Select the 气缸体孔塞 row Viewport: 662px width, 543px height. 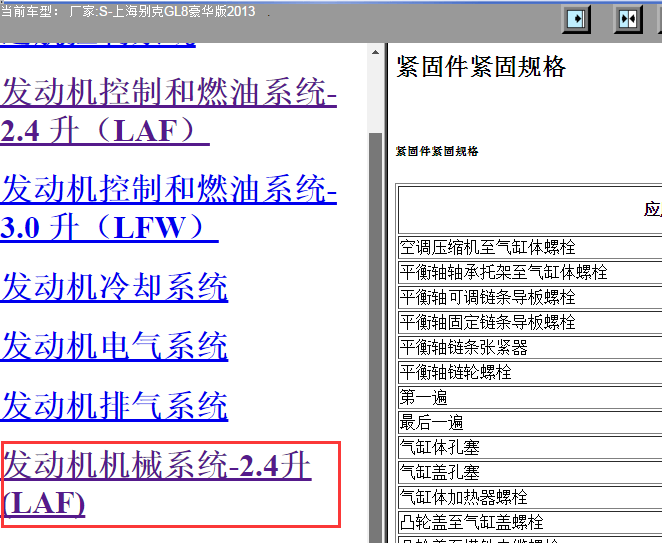pos(530,447)
